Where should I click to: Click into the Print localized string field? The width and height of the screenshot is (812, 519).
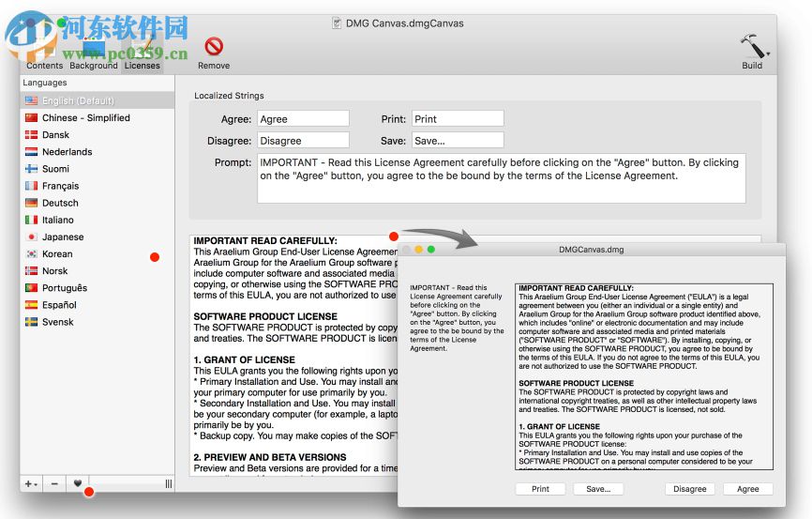click(x=458, y=119)
